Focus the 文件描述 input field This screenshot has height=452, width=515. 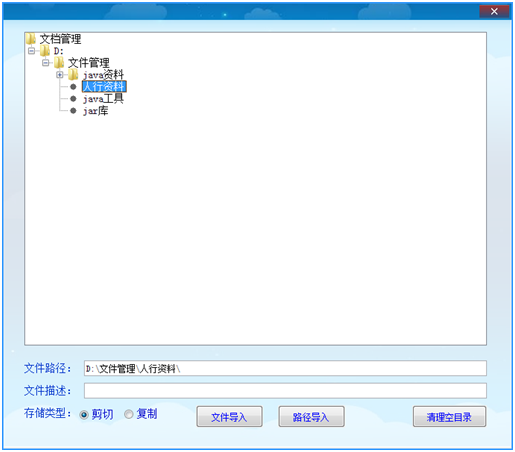pos(285,391)
